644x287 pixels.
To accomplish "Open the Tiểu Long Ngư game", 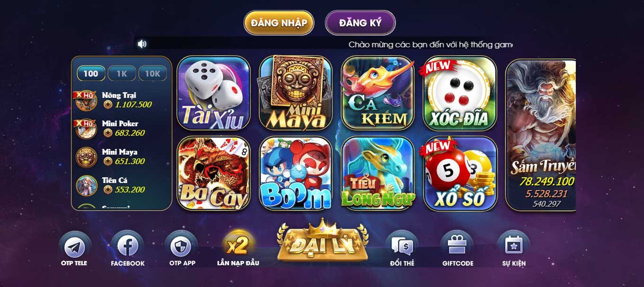I will [378, 174].
